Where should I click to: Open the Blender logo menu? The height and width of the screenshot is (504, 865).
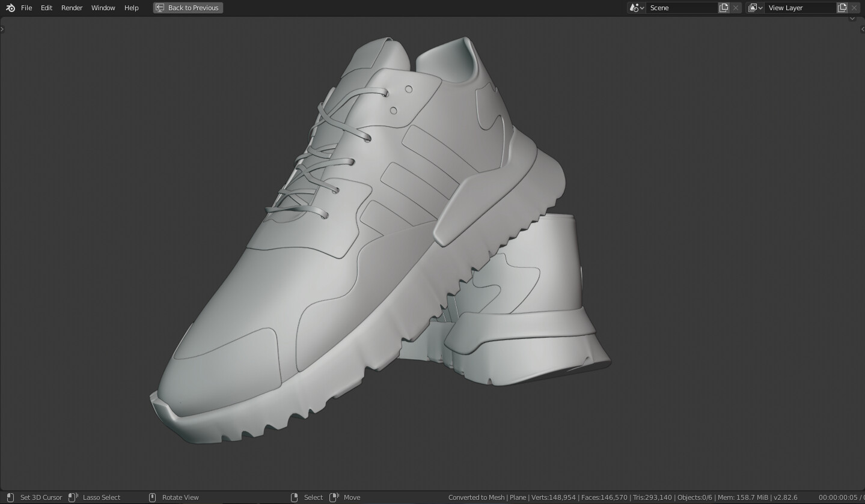[10, 8]
